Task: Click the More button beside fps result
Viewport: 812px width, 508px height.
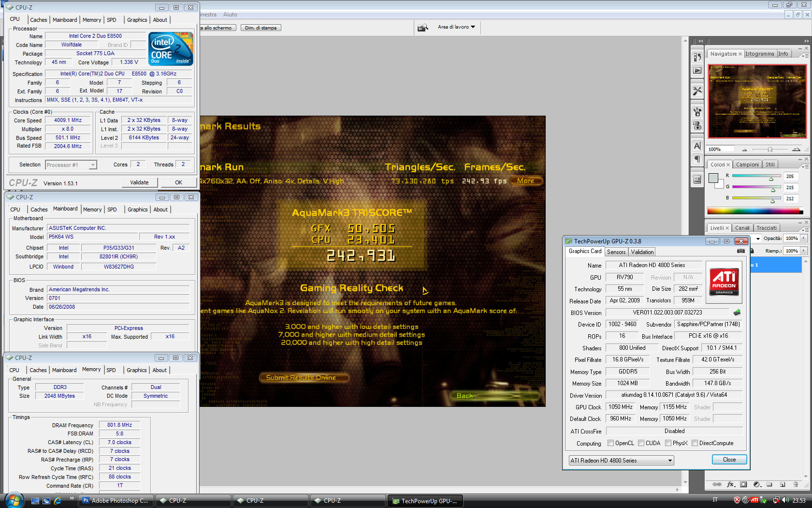Action: coord(526,180)
